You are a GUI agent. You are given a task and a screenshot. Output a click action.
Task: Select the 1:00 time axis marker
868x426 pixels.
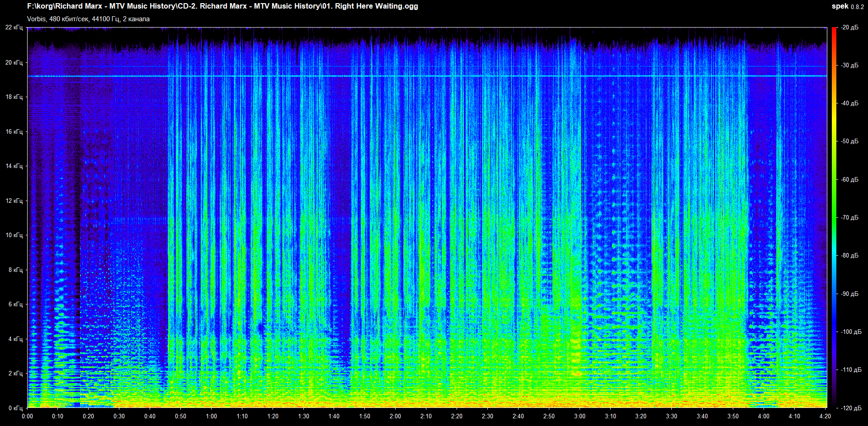pos(211,416)
